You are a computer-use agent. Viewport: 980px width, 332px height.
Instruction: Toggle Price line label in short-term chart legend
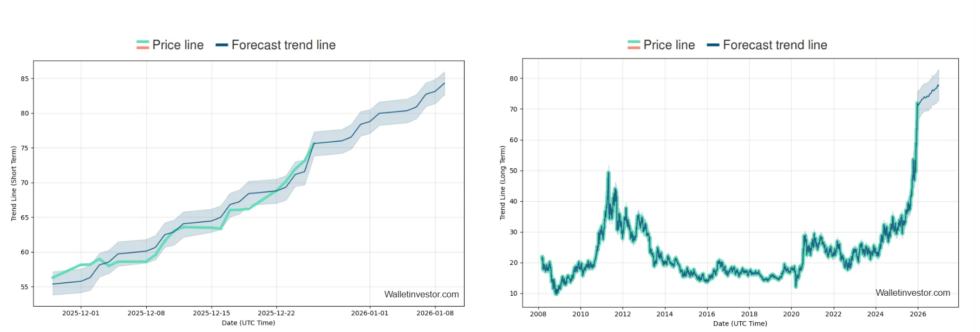pyautogui.click(x=178, y=45)
